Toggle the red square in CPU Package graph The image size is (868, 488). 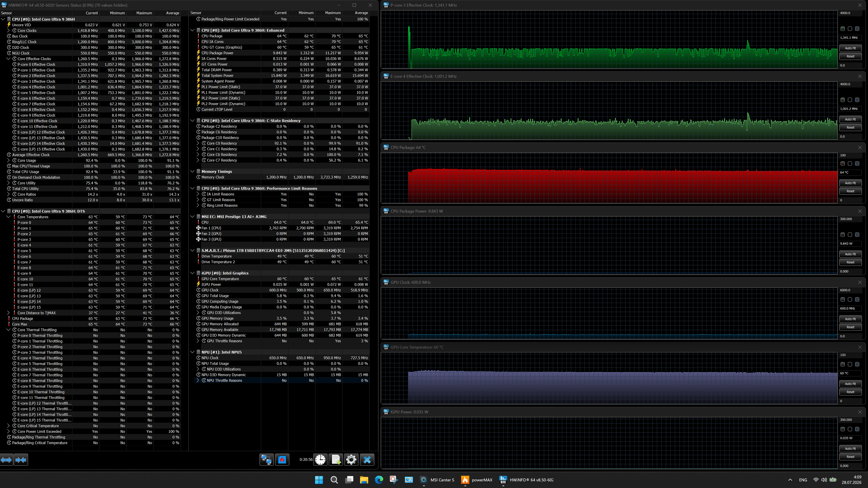click(x=842, y=163)
